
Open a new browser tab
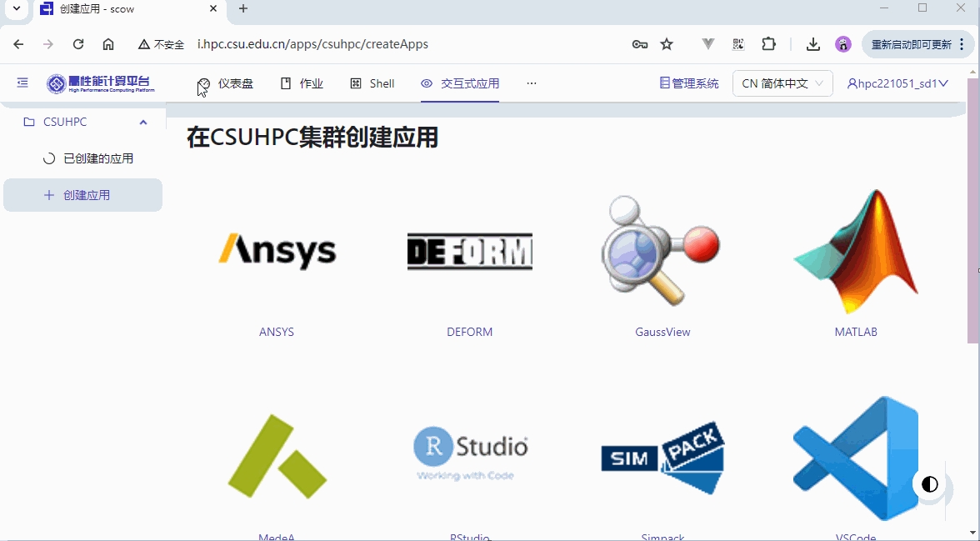[243, 9]
